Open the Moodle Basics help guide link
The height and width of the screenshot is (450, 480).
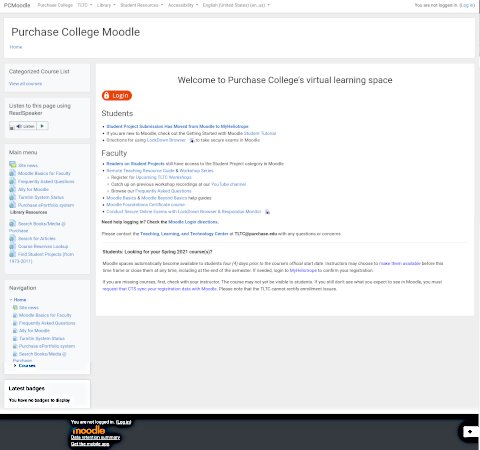(x=121, y=198)
